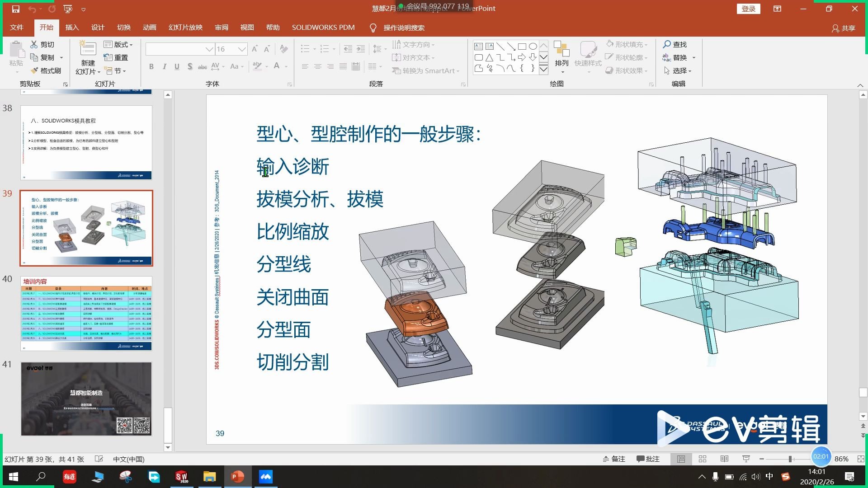The image size is (868, 488).
Task: Switch to Slide Sorter view icon
Action: pyautogui.click(x=703, y=459)
